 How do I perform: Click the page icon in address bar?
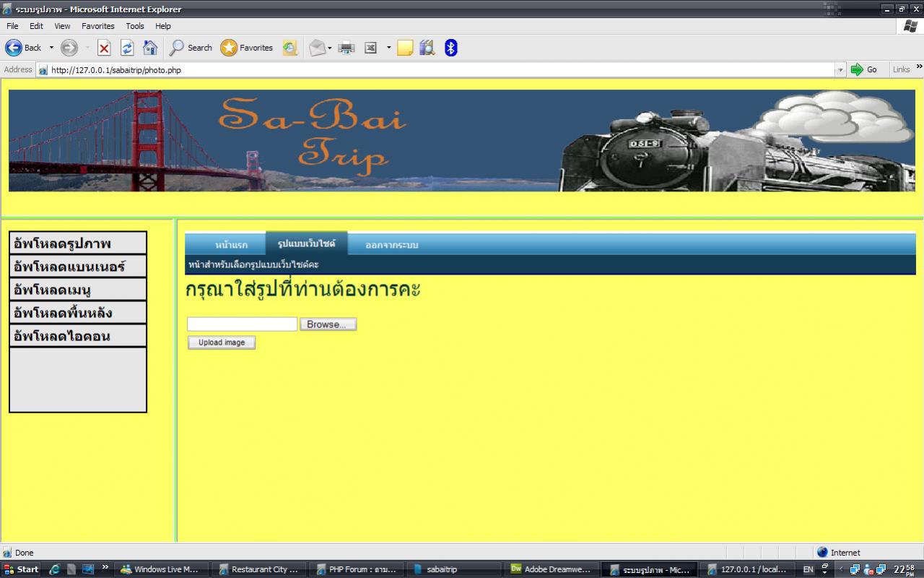43,70
